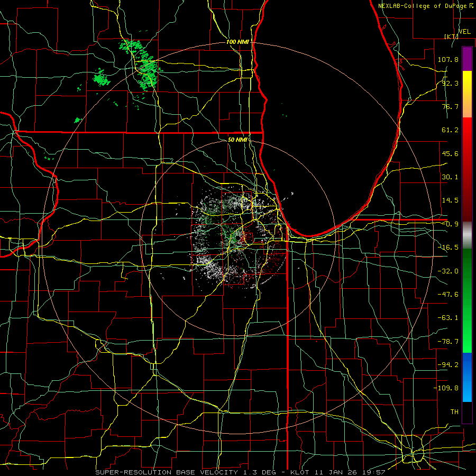The image size is (476, 476).
Task: Click the 14.5 velocity scale value
Action: tap(450, 200)
